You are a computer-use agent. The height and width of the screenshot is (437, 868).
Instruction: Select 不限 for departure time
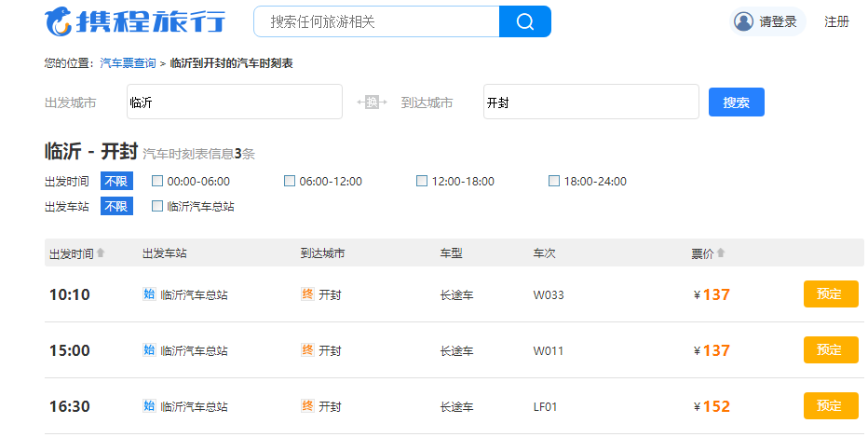[x=116, y=182]
